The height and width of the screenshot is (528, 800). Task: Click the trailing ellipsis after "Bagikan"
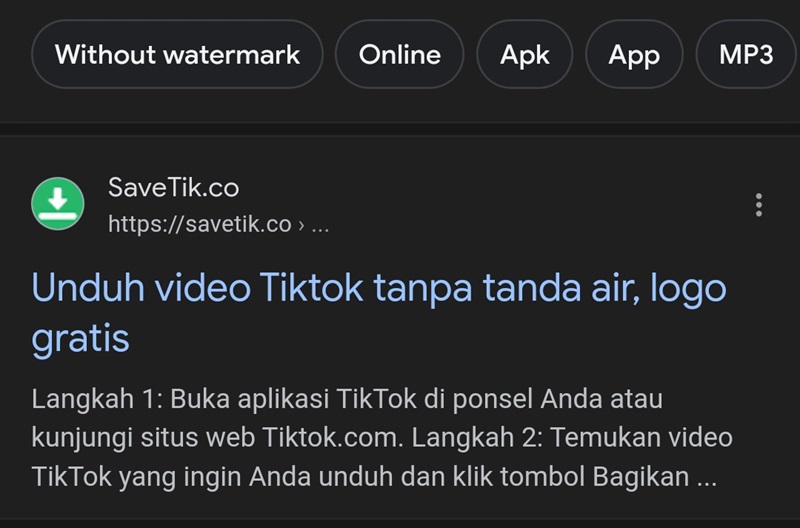(707, 478)
